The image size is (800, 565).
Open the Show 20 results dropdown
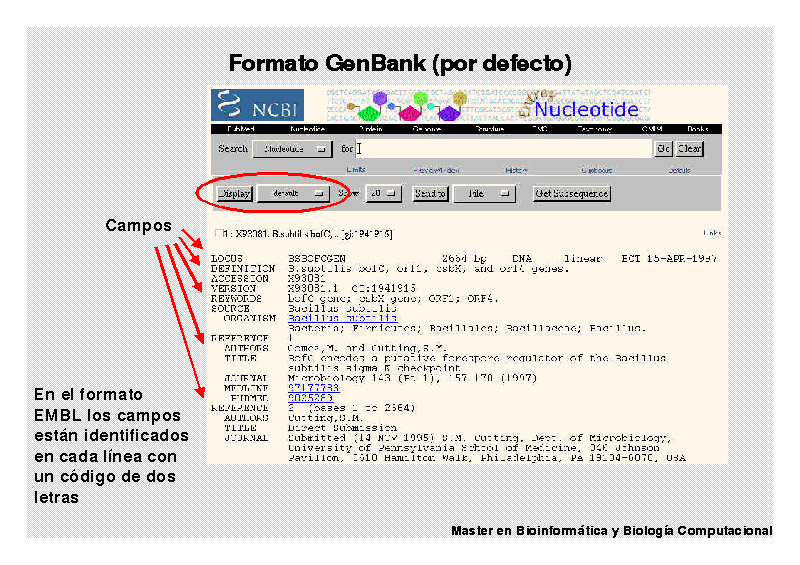pyautogui.click(x=383, y=194)
